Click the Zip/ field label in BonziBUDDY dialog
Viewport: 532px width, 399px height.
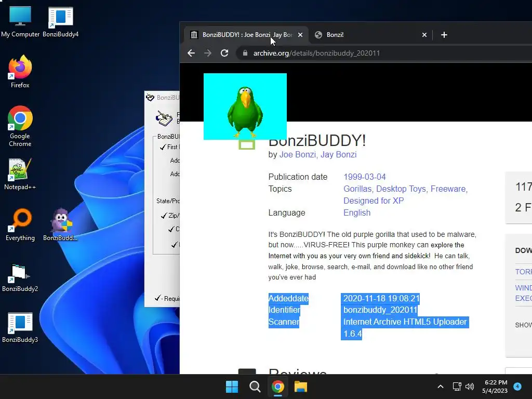pos(174,216)
